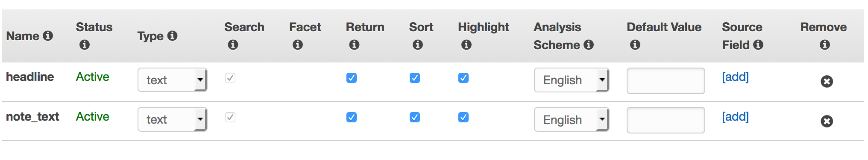This screenshot has height=160, width=868.
Task: Click the [add] link in note_text row
Action: 735,117
